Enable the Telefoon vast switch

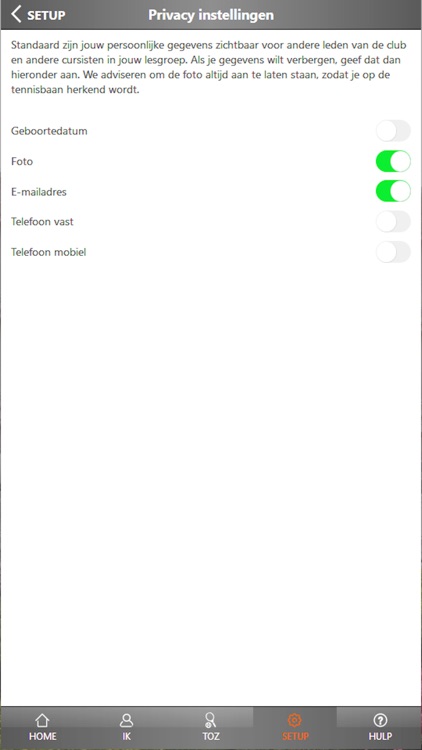point(393,222)
